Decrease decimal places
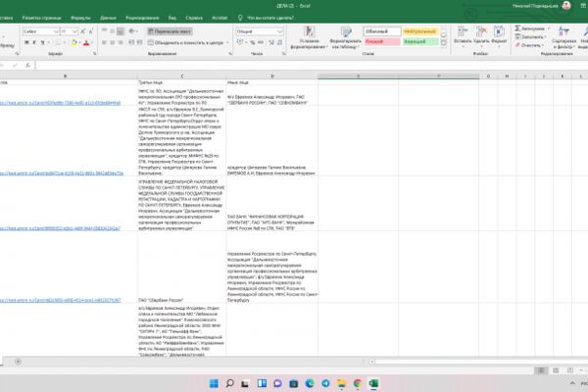Viewport: 588px width, 392px height. click(279, 43)
